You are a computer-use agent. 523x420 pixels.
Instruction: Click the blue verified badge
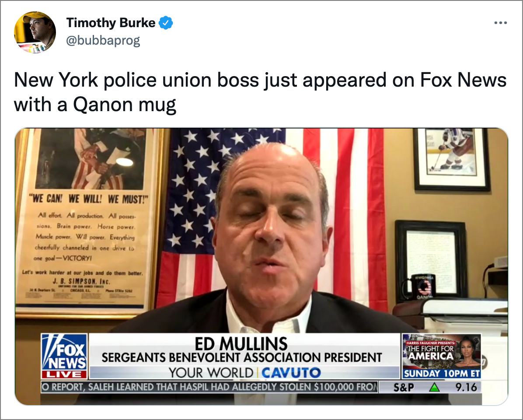pos(166,23)
